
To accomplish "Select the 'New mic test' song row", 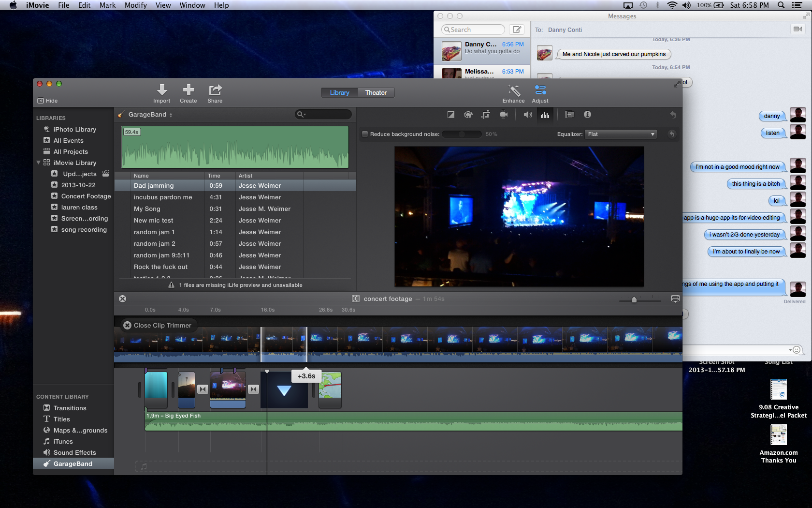I will click(235, 221).
